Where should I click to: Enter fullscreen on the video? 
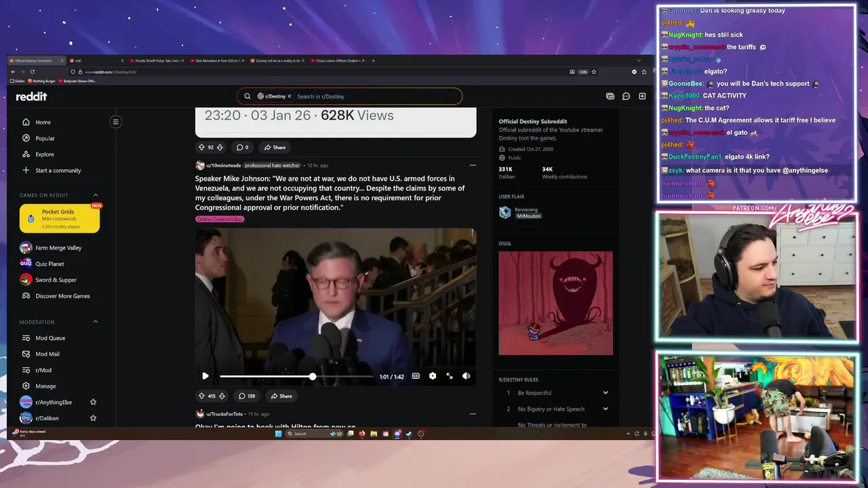[x=450, y=376]
